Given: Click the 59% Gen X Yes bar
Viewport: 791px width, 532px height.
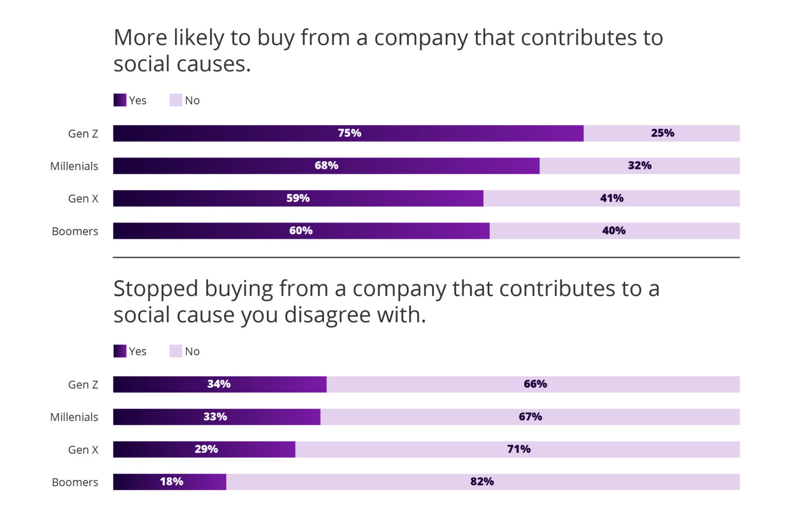Looking at the screenshot, I should pos(298,198).
